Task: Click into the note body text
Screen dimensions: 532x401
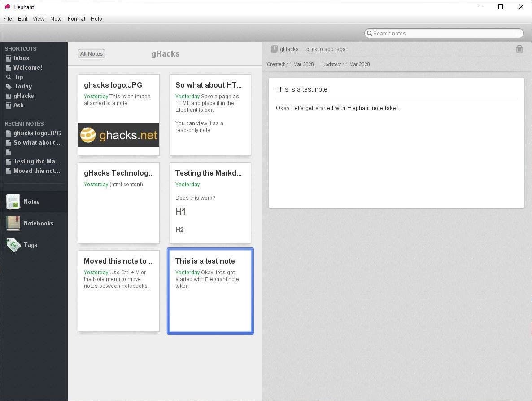Action: click(337, 108)
